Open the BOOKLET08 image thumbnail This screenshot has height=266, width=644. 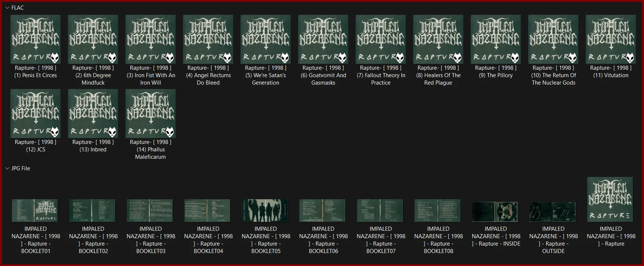[x=438, y=210]
